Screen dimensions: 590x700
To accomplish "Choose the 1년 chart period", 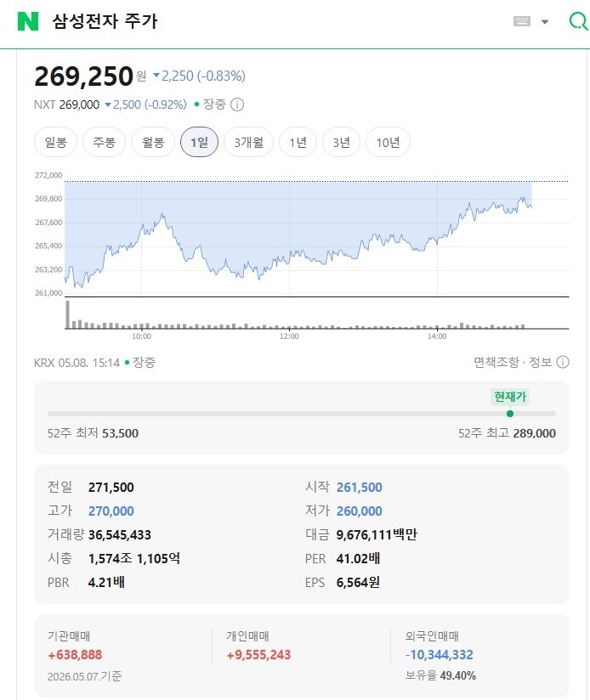I will coord(298,143).
